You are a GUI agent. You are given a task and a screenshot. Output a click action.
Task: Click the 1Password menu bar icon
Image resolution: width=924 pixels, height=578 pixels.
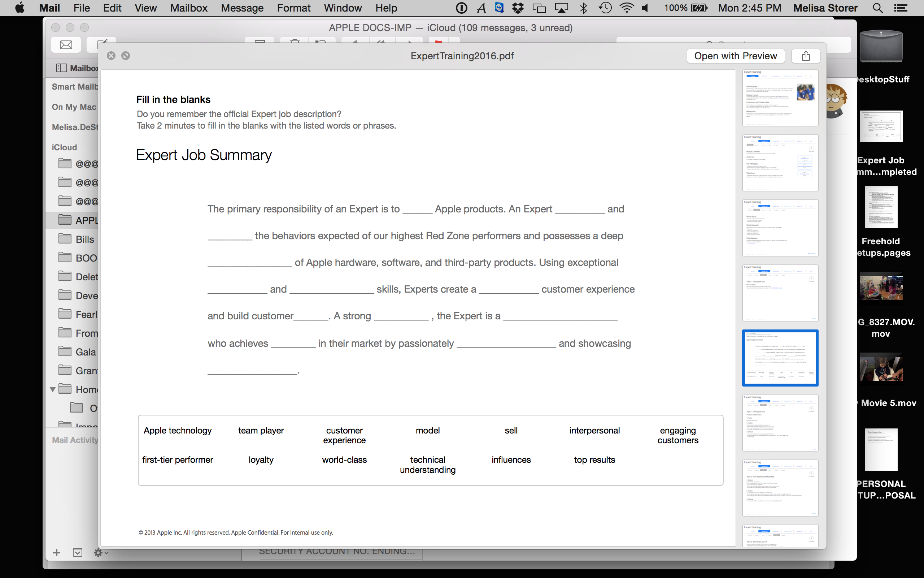[461, 8]
